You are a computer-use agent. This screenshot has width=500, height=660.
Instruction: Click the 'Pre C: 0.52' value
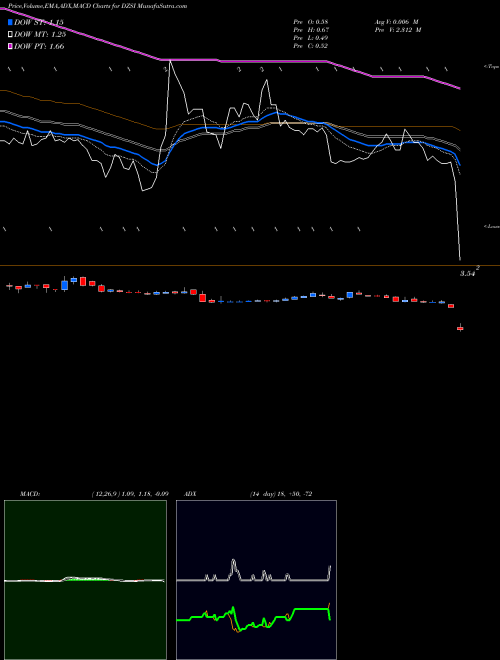(311, 46)
